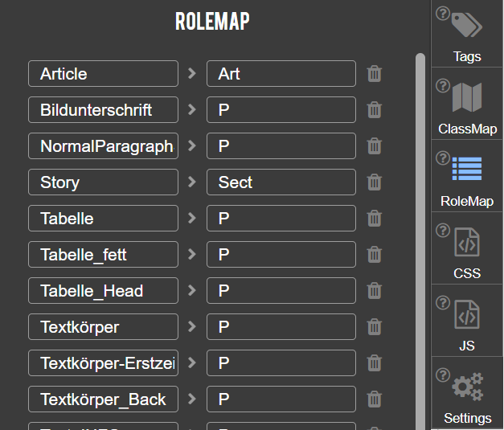This screenshot has height=430, width=504.
Task: Remove the Textkörper_Back mapping row
Action: pos(375,399)
